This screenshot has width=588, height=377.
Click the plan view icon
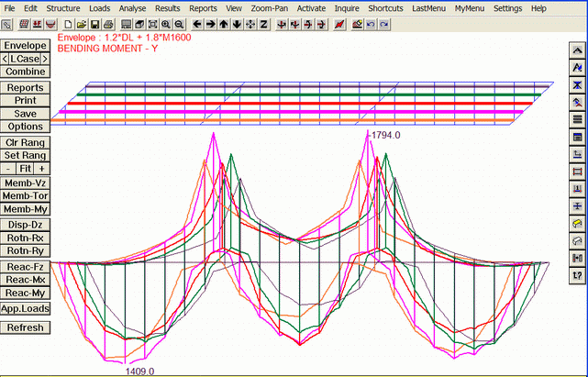click(127, 25)
